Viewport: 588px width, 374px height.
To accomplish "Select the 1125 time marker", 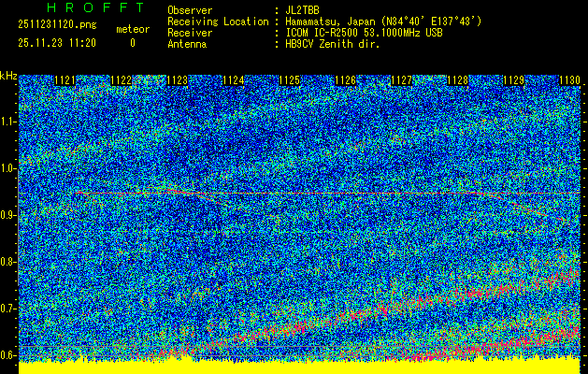I will click(x=289, y=81).
